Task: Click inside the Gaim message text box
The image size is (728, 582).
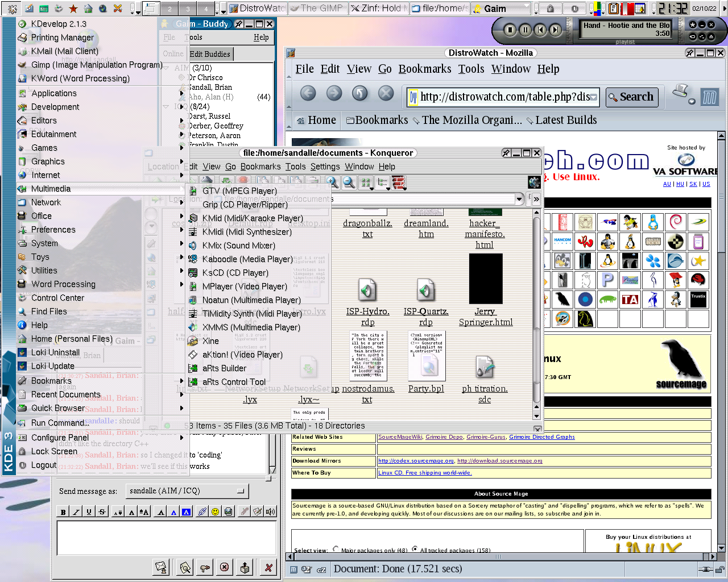Action: (166, 537)
